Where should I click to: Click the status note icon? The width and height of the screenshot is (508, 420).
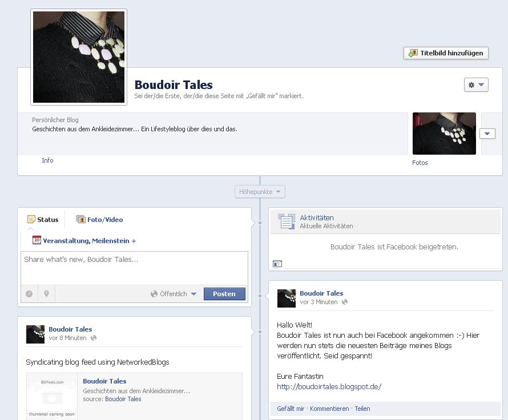click(31, 220)
